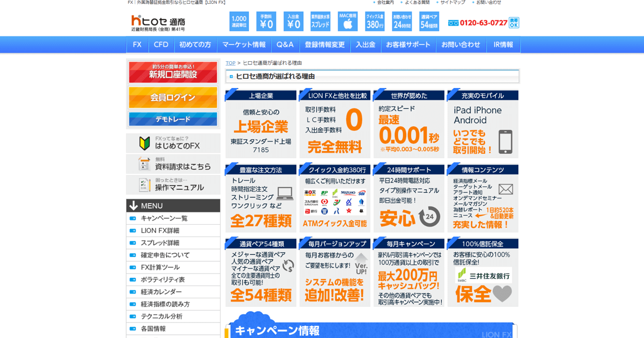The height and width of the screenshot is (338, 644).
Task: Open the Q&A navigation tab
Action: coord(285,45)
